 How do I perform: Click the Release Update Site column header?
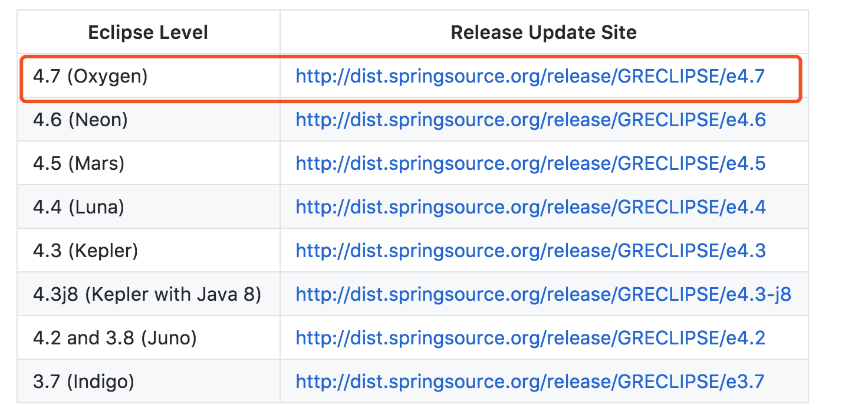click(x=544, y=32)
